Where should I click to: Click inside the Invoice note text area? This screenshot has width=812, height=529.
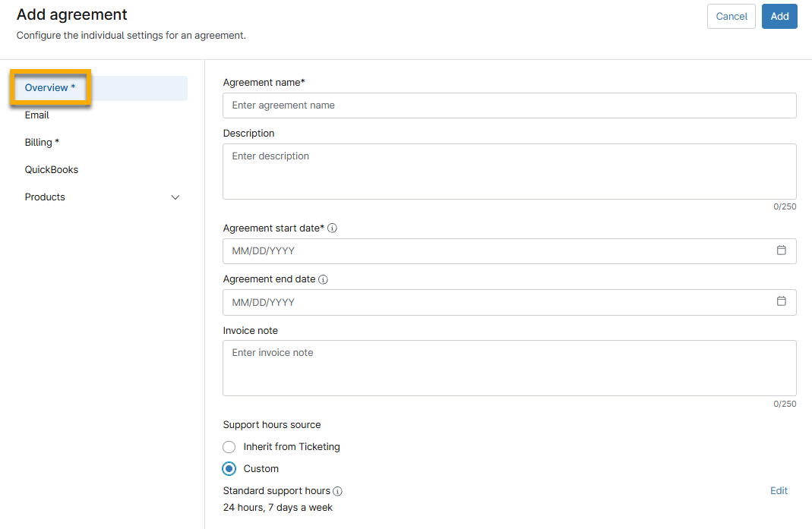tap(509, 368)
